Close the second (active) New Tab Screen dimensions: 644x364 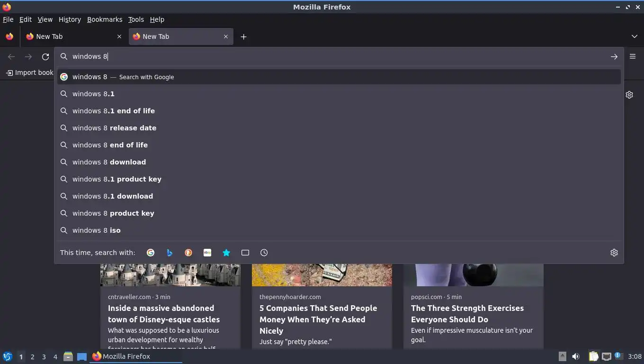(226, 36)
